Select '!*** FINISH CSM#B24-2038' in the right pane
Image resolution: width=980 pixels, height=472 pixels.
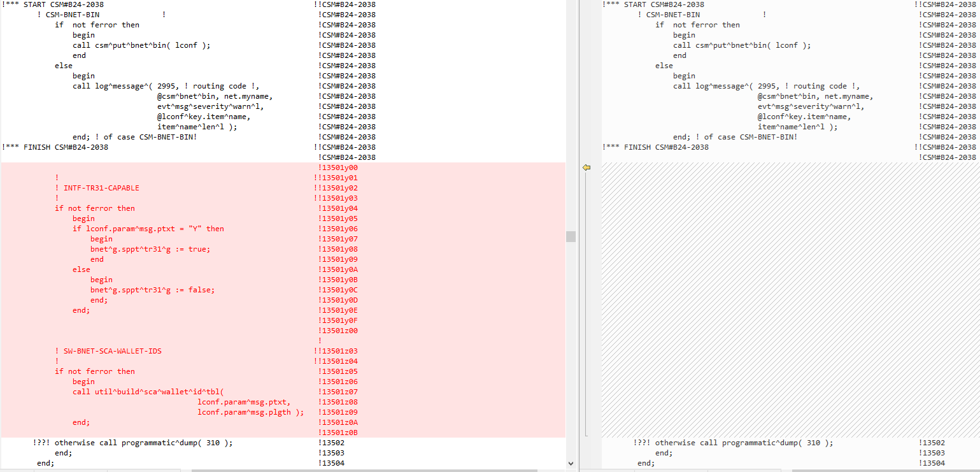coord(655,147)
